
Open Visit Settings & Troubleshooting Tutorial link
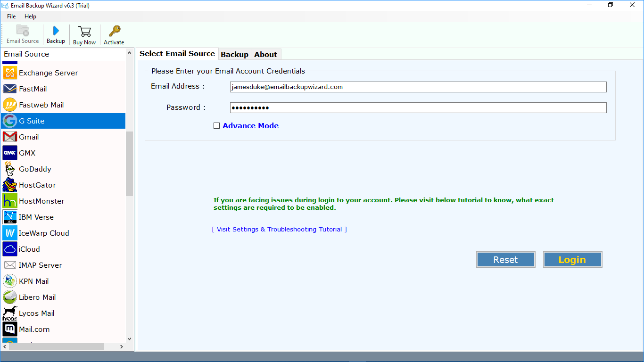(280, 229)
